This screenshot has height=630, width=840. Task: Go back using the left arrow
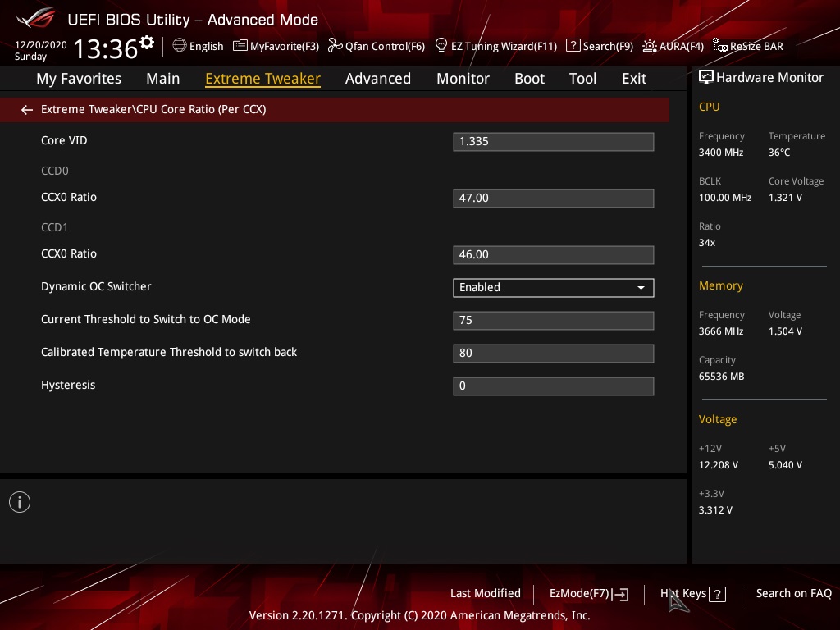(x=27, y=110)
